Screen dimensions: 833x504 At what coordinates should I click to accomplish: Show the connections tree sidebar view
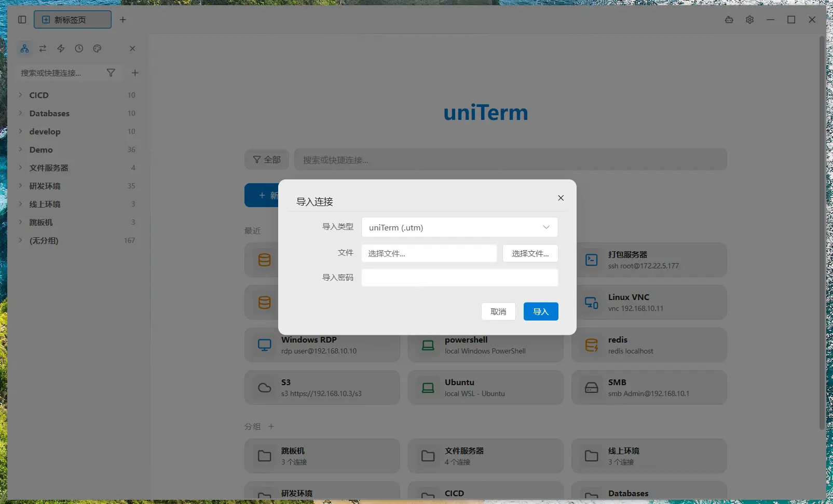[24, 48]
